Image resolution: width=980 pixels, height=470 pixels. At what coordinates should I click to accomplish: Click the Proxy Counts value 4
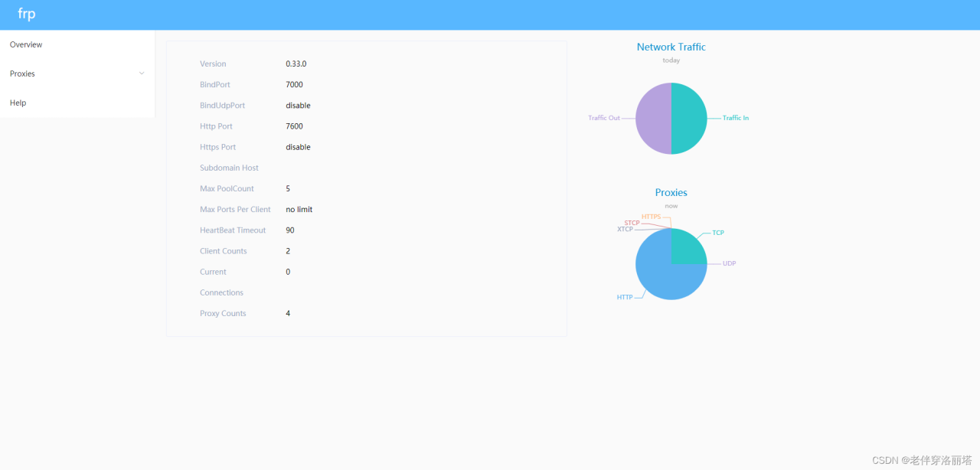(288, 313)
